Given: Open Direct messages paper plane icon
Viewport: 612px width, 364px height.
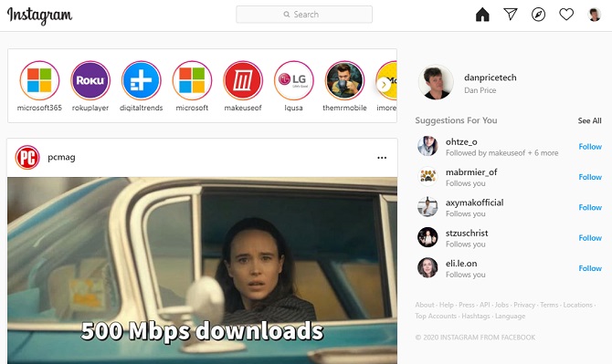Looking at the screenshot, I should 511,15.
